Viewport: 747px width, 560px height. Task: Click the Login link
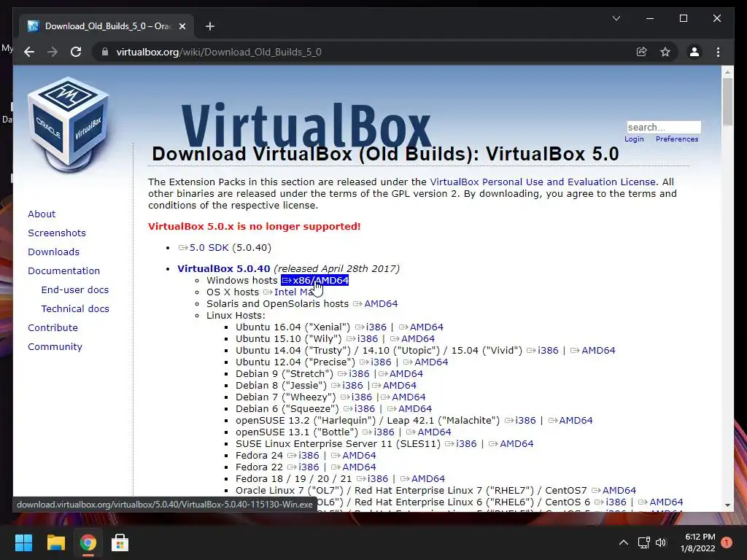[634, 139]
